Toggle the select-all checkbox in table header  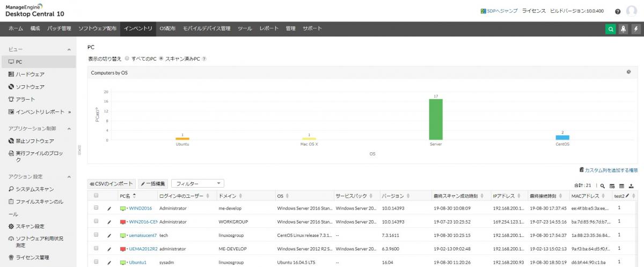96,196
